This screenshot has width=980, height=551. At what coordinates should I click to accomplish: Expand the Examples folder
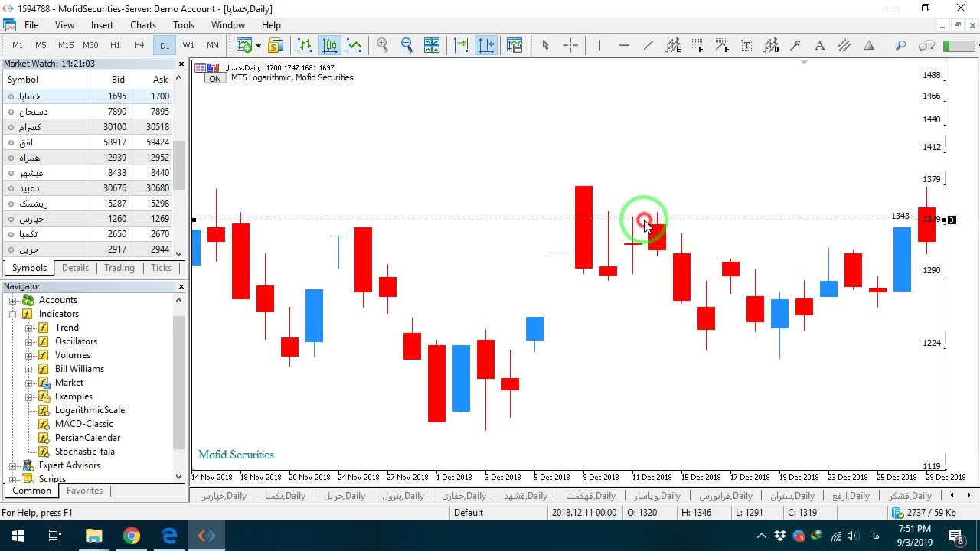[x=28, y=396]
